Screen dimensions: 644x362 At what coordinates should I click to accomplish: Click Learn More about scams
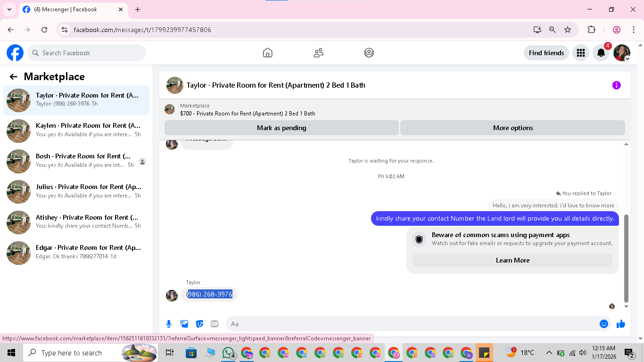click(x=512, y=260)
